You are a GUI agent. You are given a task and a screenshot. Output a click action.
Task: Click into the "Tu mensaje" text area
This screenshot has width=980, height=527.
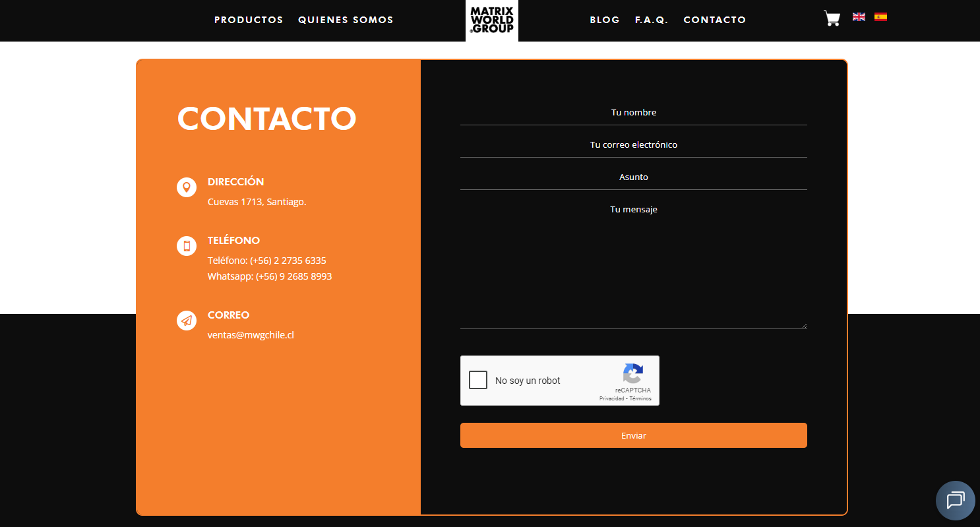point(633,264)
